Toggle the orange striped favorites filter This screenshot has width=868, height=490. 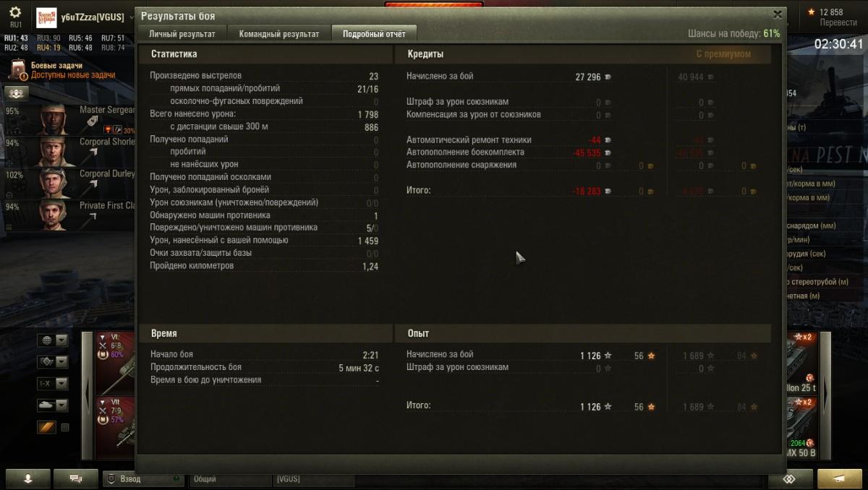46,427
